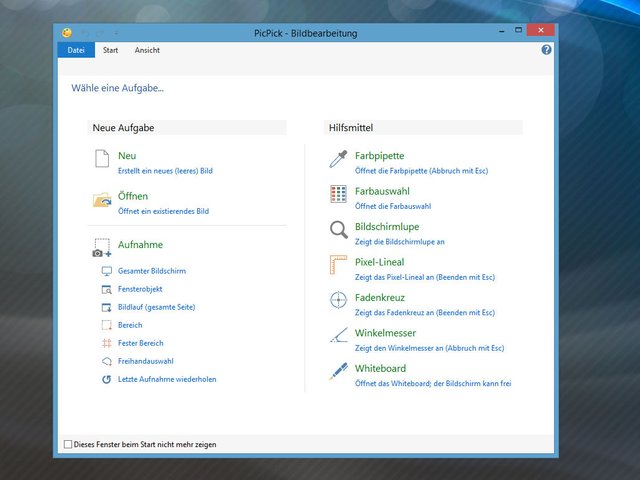Click the Freihandauswahl lasso icon
This screenshot has height=480, width=640.
(107, 361)
